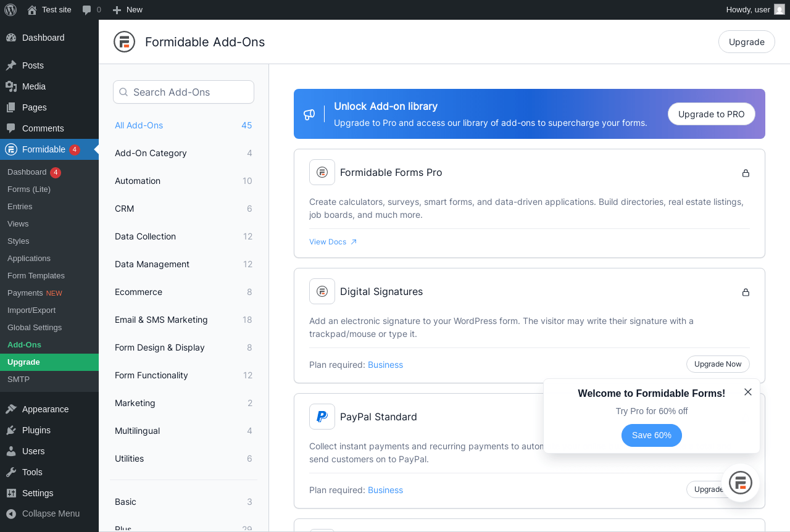
Task: Open the New content menu in admin bar
Action: point(128,10)
